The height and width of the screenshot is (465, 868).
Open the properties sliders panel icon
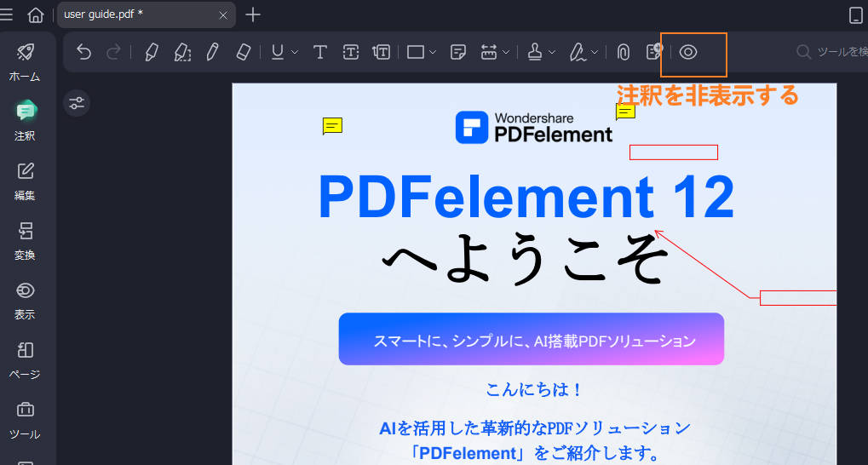click(77, 103)
